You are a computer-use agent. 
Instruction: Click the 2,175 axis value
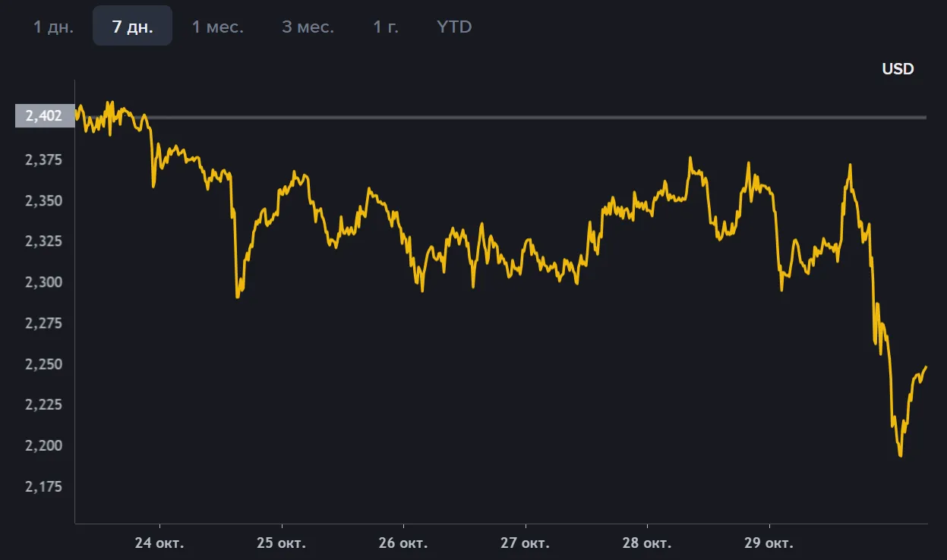click(44, 486)
